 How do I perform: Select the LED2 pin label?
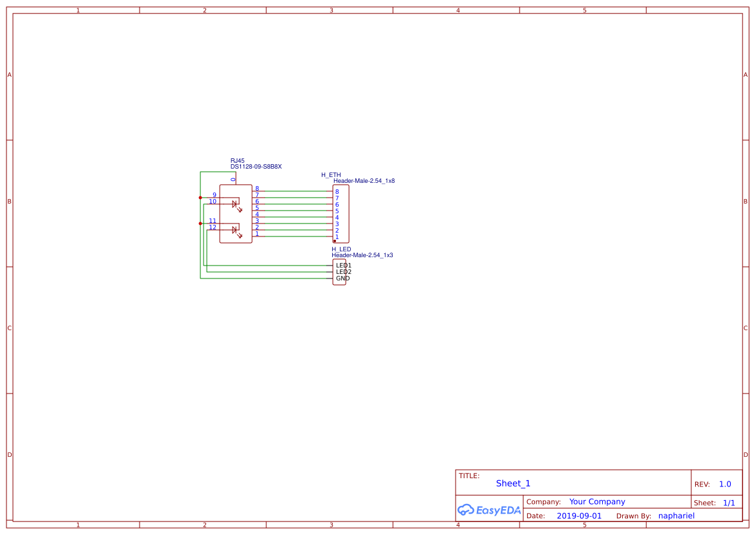pos(342,272)
